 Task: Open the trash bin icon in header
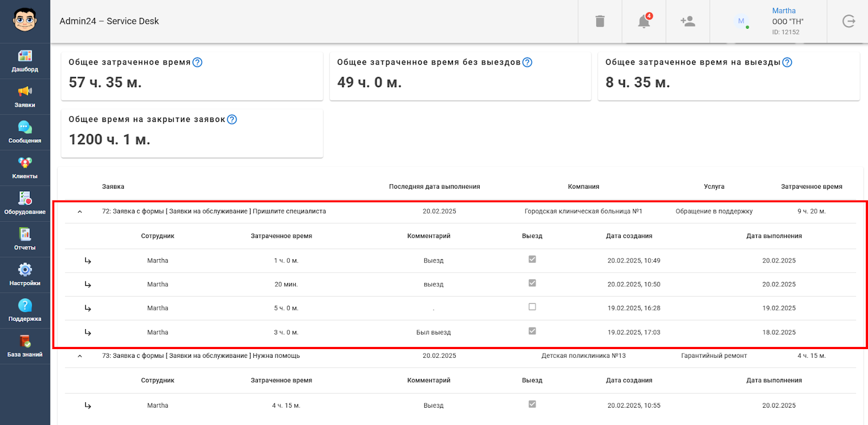pyautogui.click(x=599, y=21)
